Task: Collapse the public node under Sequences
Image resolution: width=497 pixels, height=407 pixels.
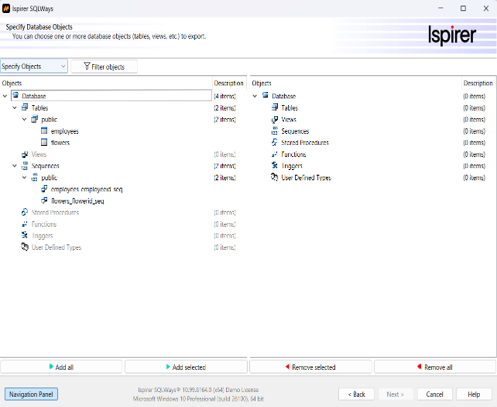Action: click(x=24, y=177)
